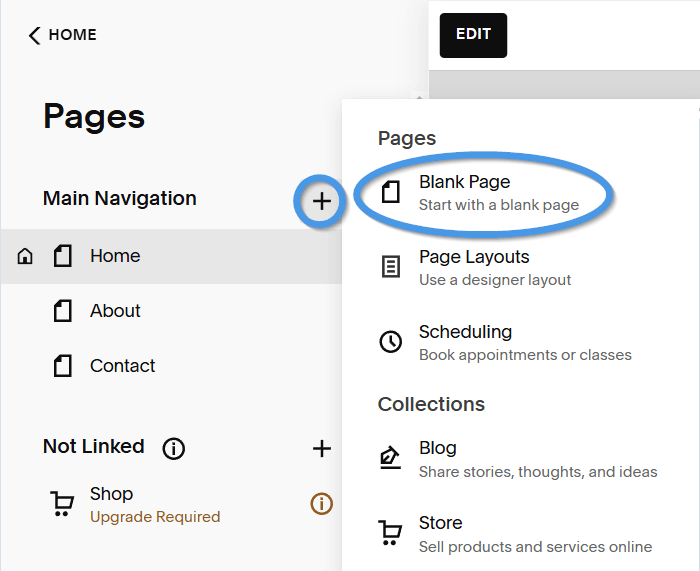
Task: Add a page to Not Linked section
Action: click(321, 448)
